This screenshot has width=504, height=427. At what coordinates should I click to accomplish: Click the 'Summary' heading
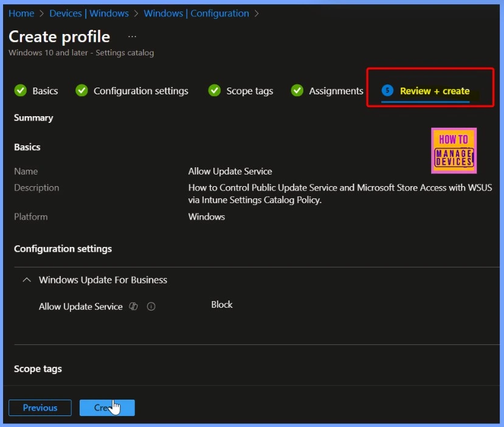click(33, 118)
